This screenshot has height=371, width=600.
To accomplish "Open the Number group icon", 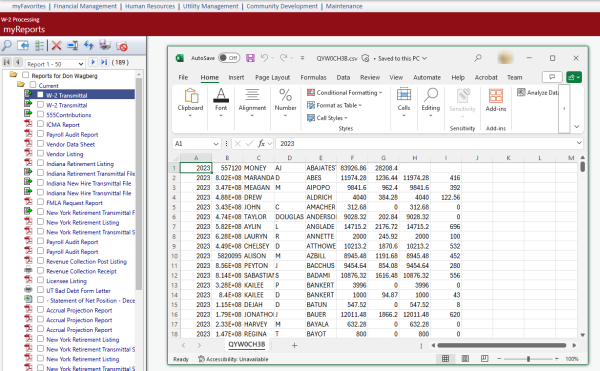I will [285, 95].
